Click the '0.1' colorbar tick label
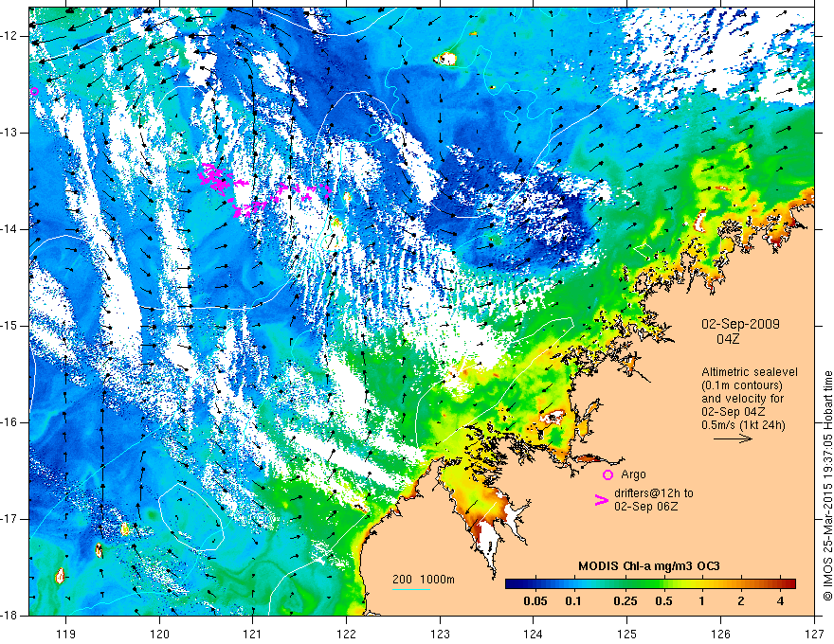Image resolution: width=834 pixels, height=644 pixels. pyautogui.click(x=573, y=601)
